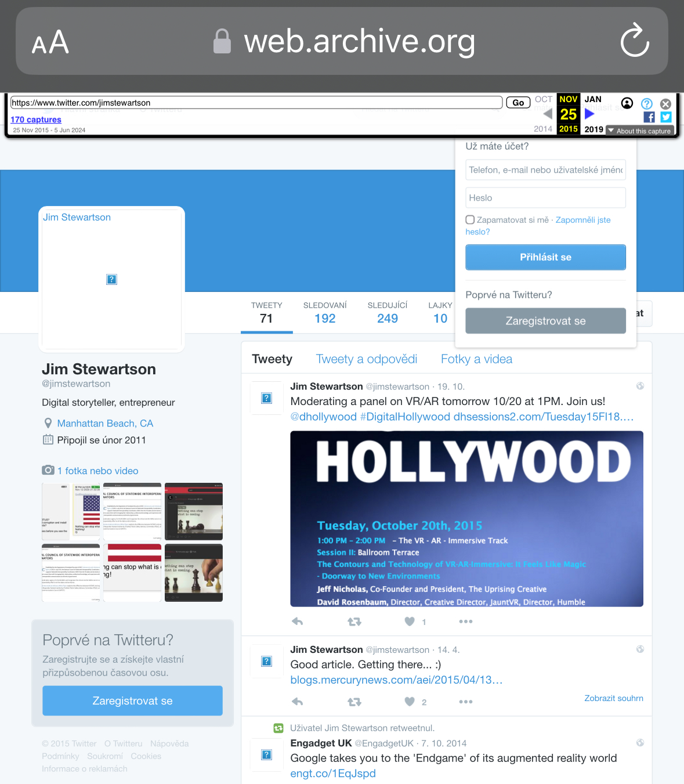684x784 pixels.
Task: Open the chess pieces with hand thumbnail
Action: 194,573
